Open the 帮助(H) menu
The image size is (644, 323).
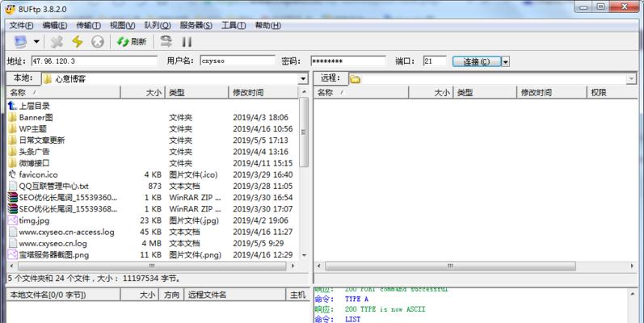pos(267,26)
